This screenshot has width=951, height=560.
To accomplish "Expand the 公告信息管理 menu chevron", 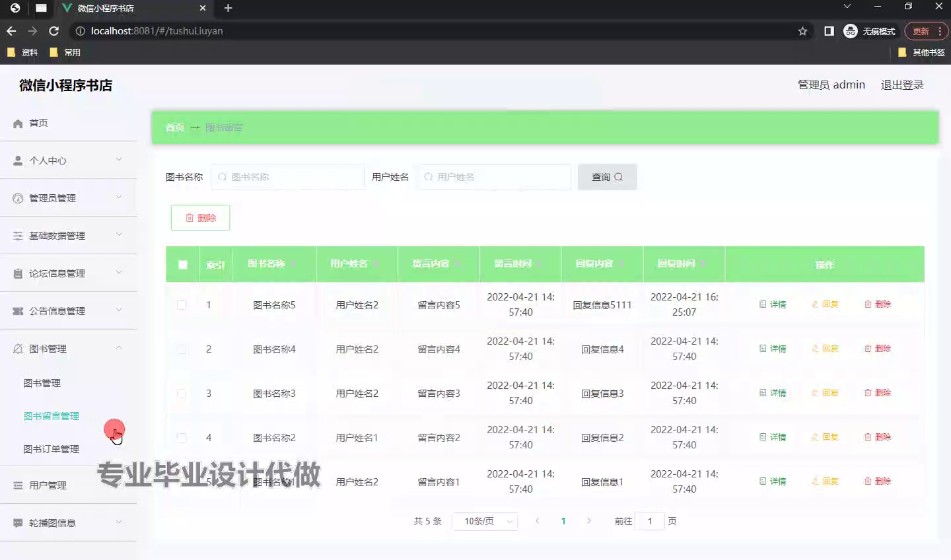I will tap(119, 310).
